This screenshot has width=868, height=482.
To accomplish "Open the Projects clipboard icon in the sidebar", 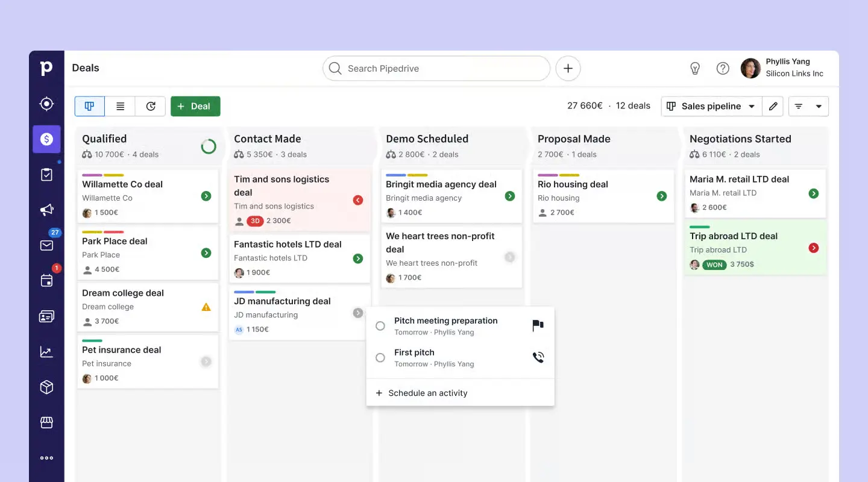I will click(x=46, y=175).
